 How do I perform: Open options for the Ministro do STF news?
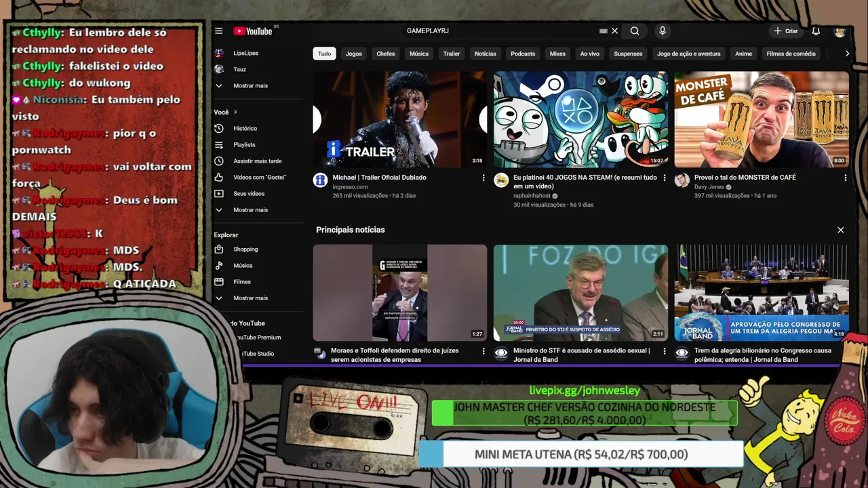coord(664,351)
